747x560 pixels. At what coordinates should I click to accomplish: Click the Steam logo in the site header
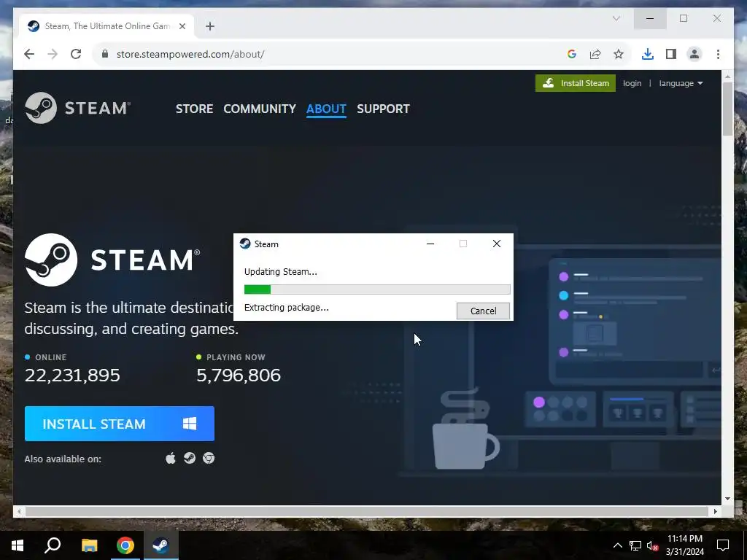[x=77, y=108]
